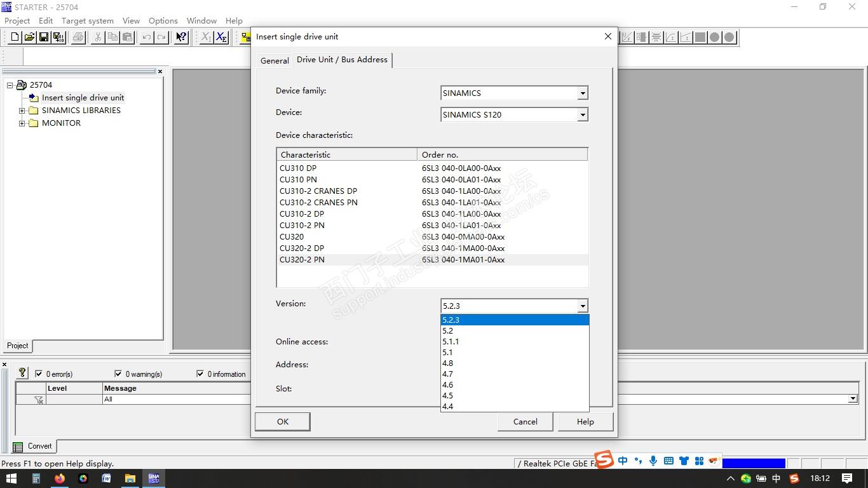Open the Options menu

(x=163, y=21)
